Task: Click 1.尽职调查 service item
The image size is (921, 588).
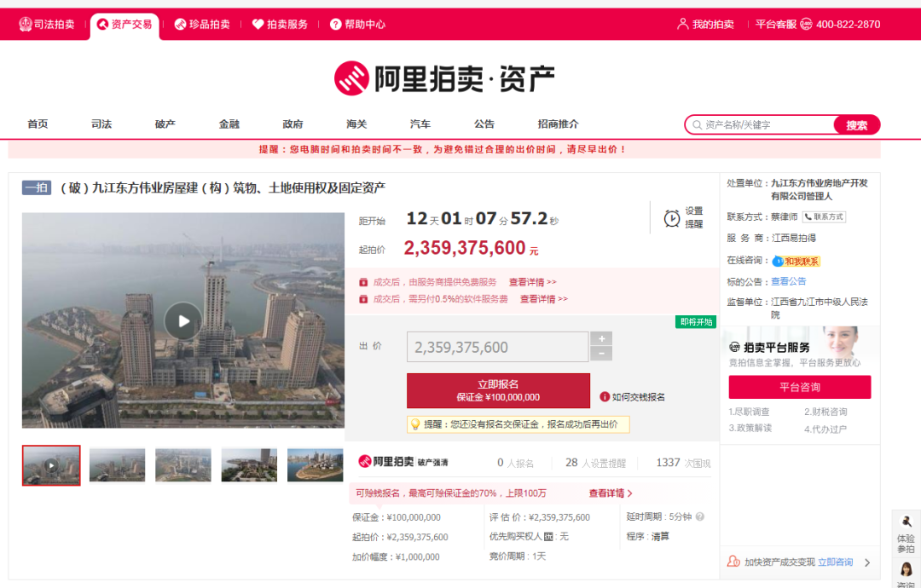Action: 749,412
